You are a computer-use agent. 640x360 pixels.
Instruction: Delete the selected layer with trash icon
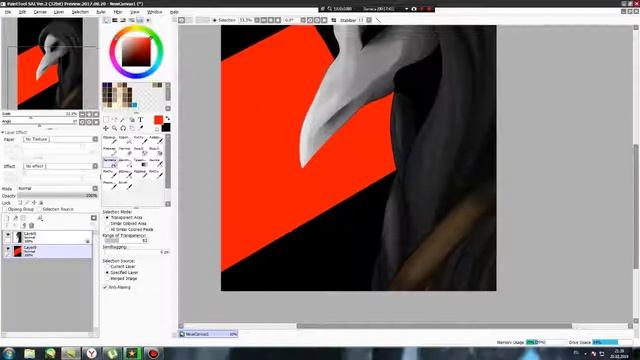31,225
